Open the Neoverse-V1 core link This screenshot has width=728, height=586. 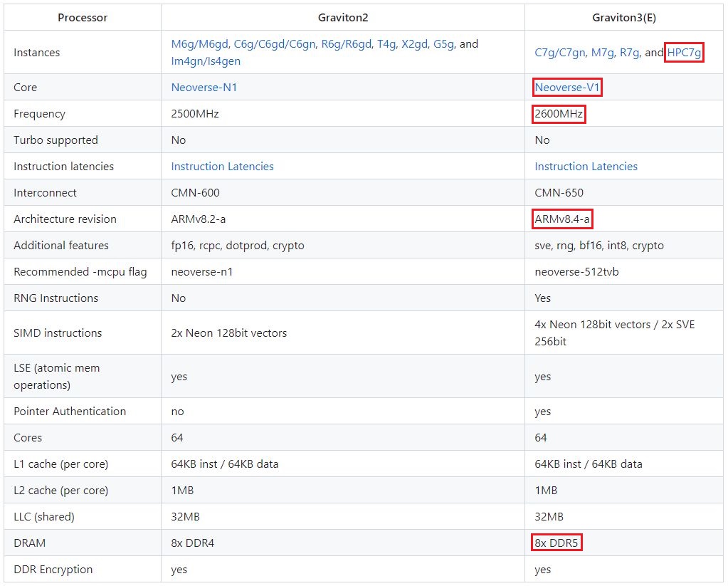tap(567, 88)
